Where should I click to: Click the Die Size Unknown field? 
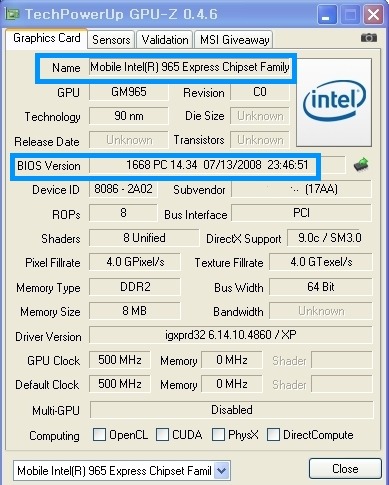[260, 116]
